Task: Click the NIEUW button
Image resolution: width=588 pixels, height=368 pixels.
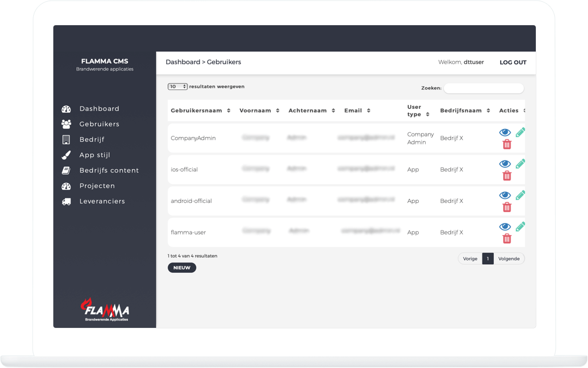Action: (182, 268)
